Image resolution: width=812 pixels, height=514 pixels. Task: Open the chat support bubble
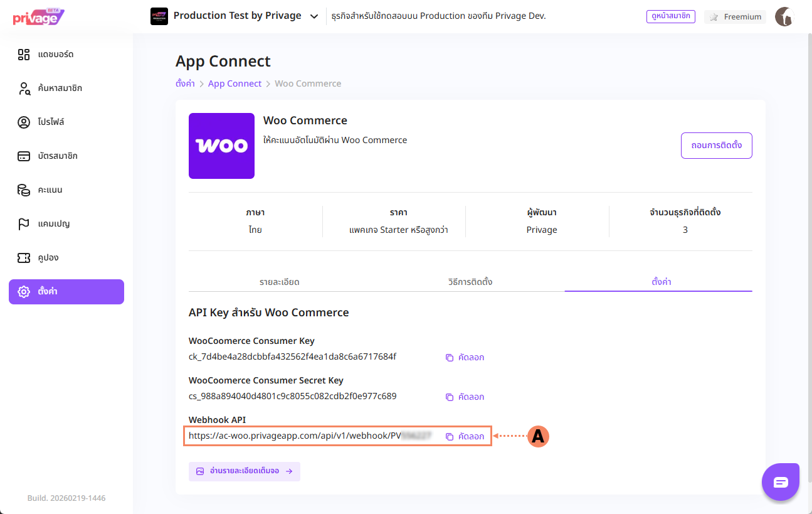tap(780, 482)
